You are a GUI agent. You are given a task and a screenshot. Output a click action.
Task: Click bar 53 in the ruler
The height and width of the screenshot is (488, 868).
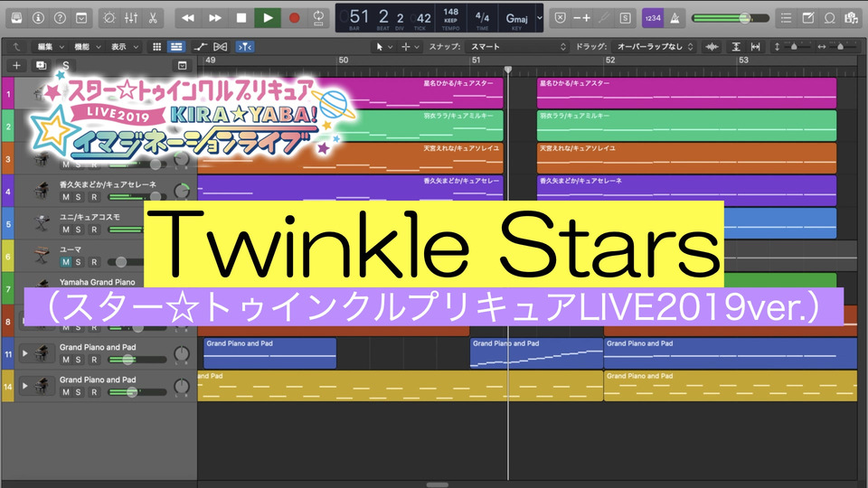pyautogui.click(x=743, y=60)
